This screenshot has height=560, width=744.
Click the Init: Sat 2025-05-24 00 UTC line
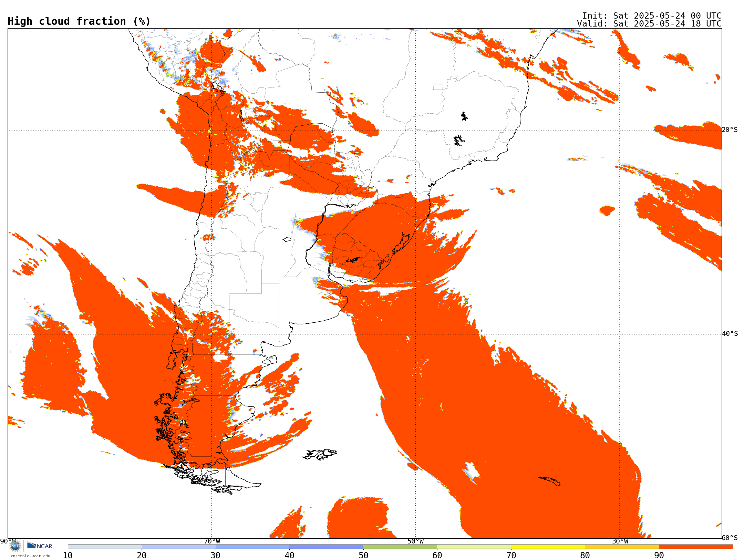click(x=652, y=16)
